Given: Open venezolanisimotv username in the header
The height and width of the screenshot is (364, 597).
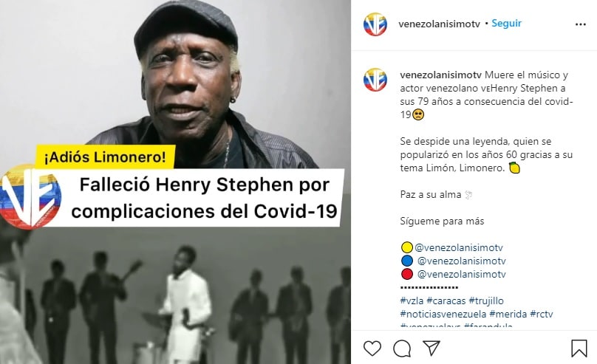Looking at the screenshot, I should [x=440, y=24].
